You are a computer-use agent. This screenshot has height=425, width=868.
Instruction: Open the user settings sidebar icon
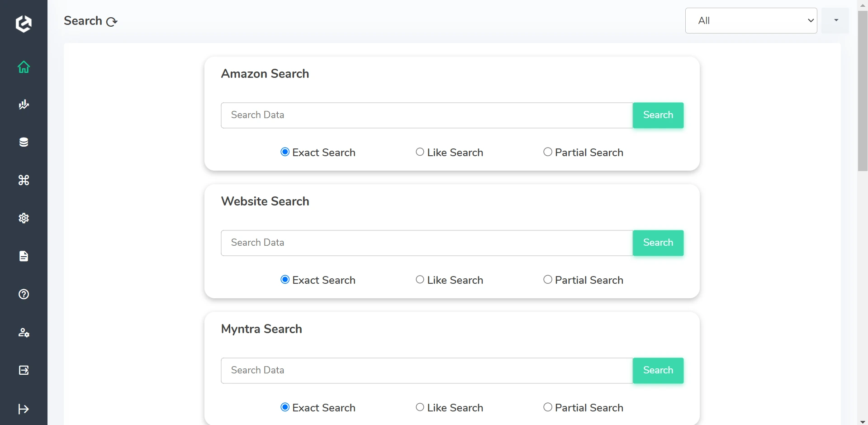tap(24, 333)
